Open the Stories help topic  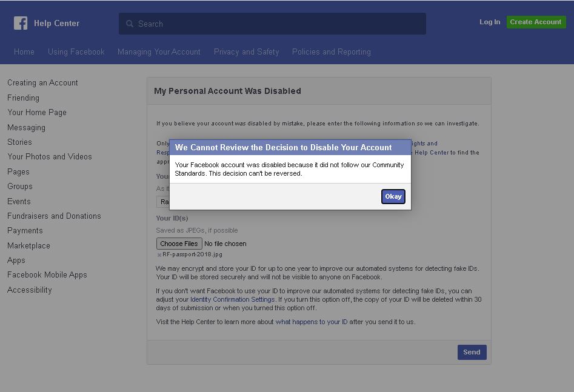(x=19, y=142)
